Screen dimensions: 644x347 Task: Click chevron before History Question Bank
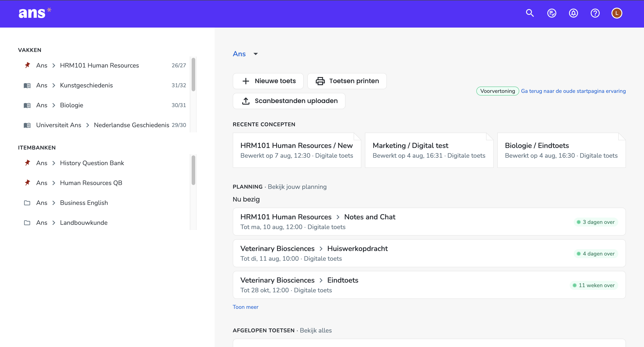(x=54, y=163)
